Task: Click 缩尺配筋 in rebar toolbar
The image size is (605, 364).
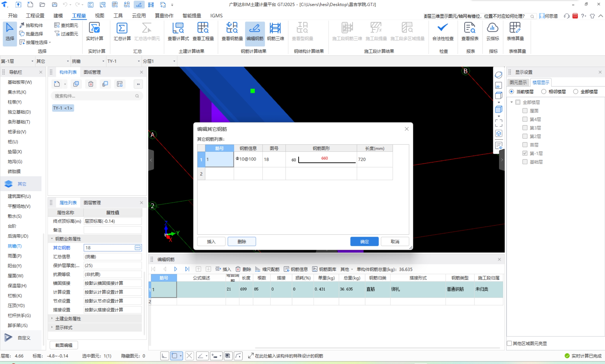Action: [x=267, y=269]
